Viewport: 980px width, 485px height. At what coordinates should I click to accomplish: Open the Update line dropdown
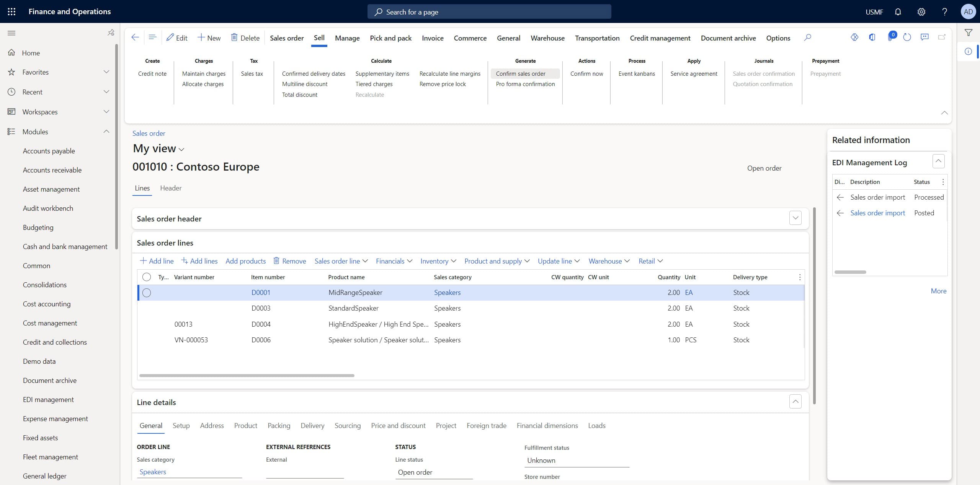pos(559,261)
